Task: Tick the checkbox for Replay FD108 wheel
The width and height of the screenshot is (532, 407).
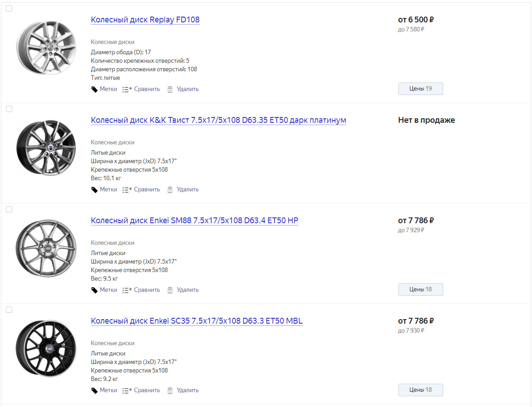Action: pyautogui.click(x=9, y=9)
